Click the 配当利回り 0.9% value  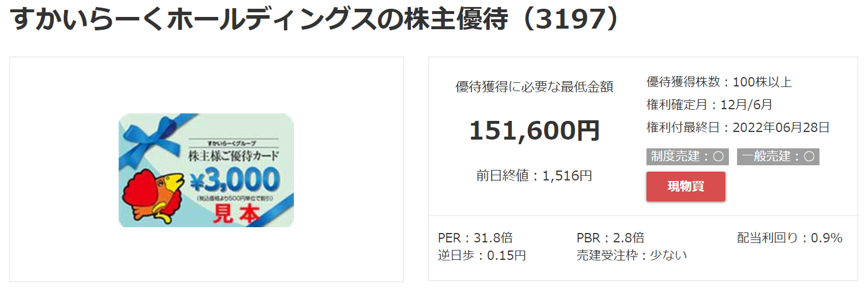(x=790, y=238)
